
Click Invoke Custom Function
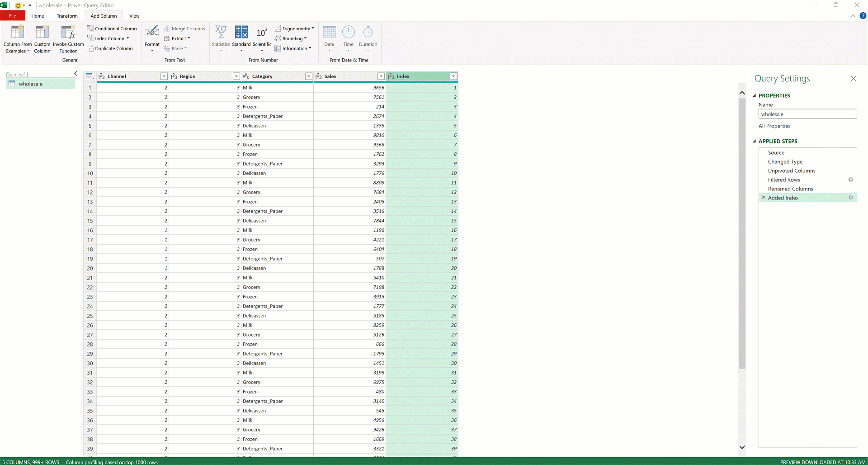pyautogui.click(x=68, y=39)
